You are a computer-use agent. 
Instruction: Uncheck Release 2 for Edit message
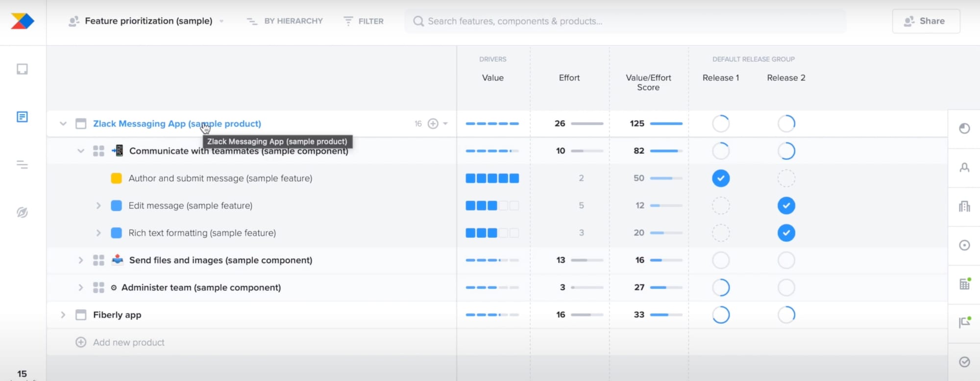[x=786, y=205]
